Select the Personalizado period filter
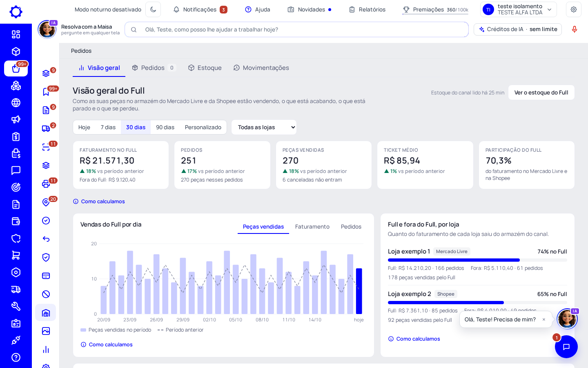588x368 pixels. coord(203,127)
